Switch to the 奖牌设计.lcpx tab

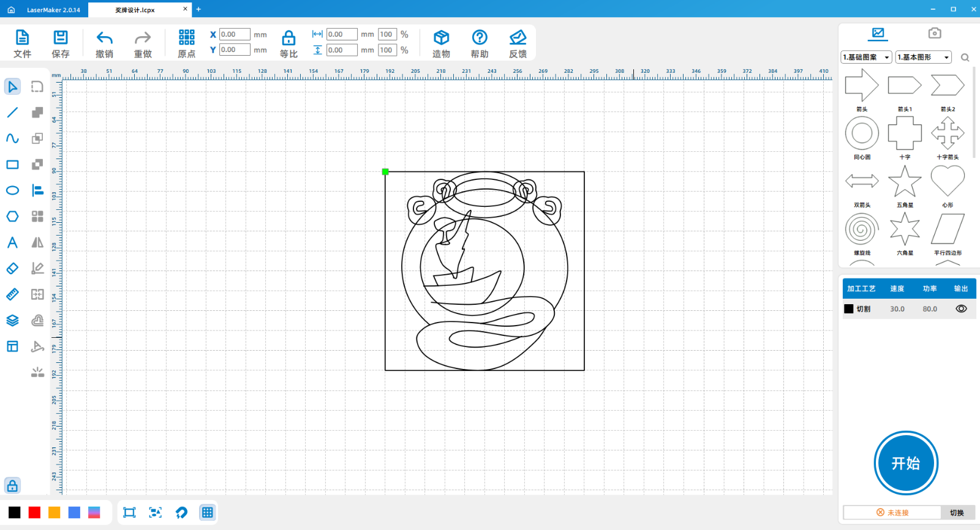click(x=135, y=10)
